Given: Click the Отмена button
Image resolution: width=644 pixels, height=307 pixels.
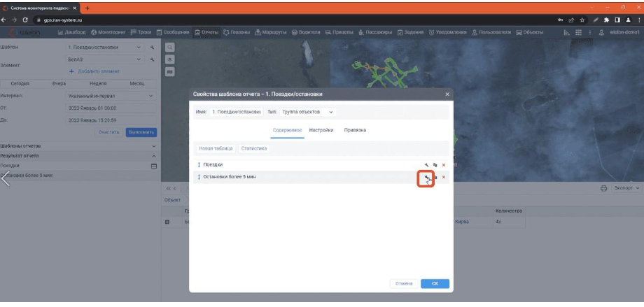Looking at the screenshot, I should (x=404, y=284).
